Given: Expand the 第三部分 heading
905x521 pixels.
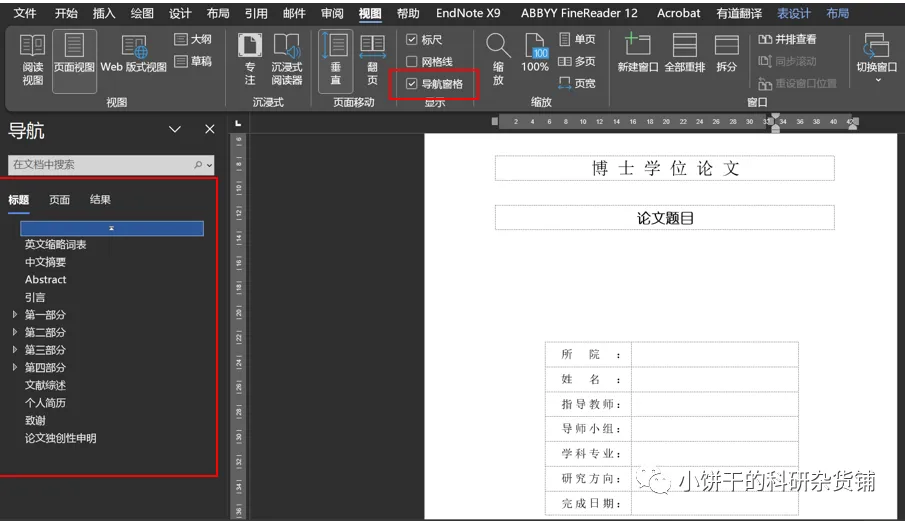Looking at the screenshot, I should 15,350.
